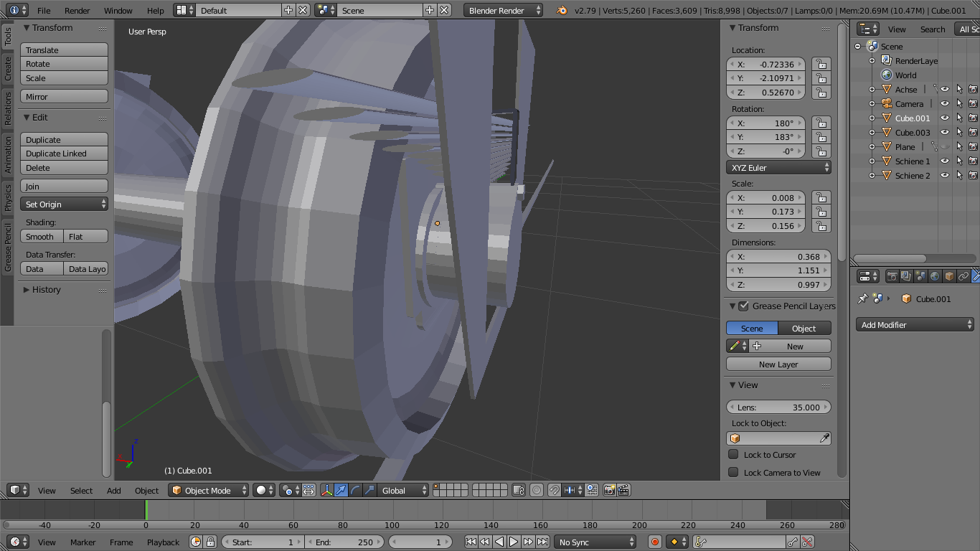Image resolution: width=980 pixels, height=551 pixels.
Task: Click the Duplicate Linked button
Action: coord(64,154)
